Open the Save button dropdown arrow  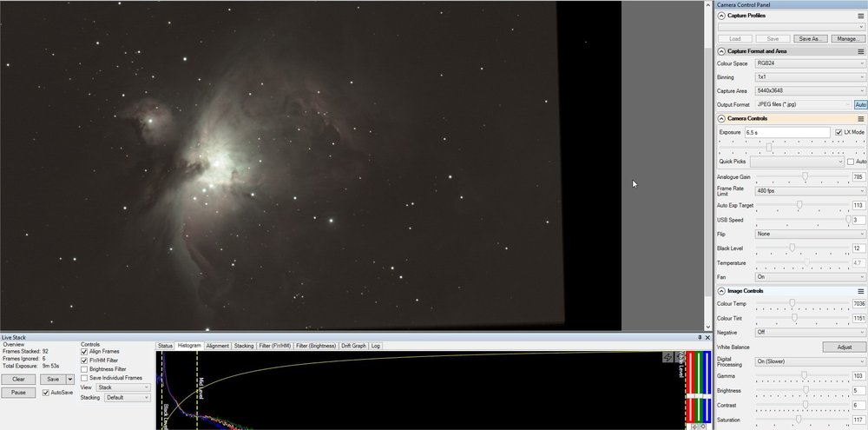coord(69,380)
